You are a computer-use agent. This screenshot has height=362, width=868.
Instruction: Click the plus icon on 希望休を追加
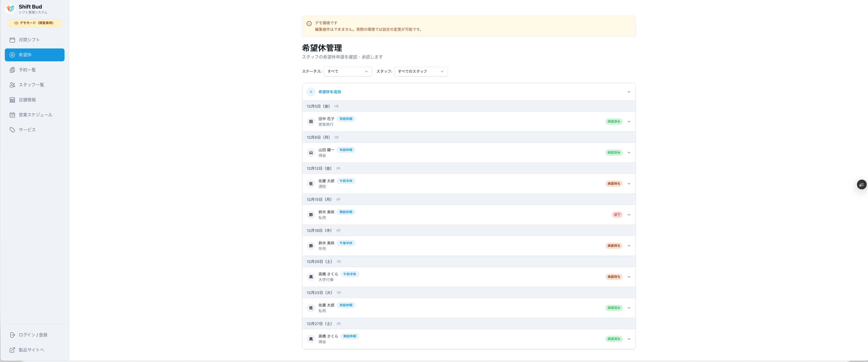point(311,92)
